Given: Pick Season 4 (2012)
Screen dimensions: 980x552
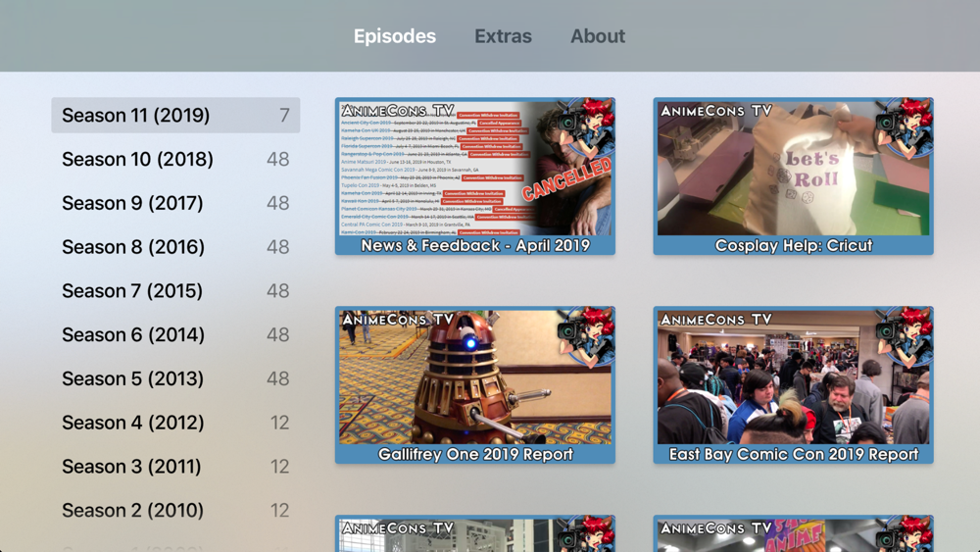Looking at the screenshot, I should pos(175,422).
